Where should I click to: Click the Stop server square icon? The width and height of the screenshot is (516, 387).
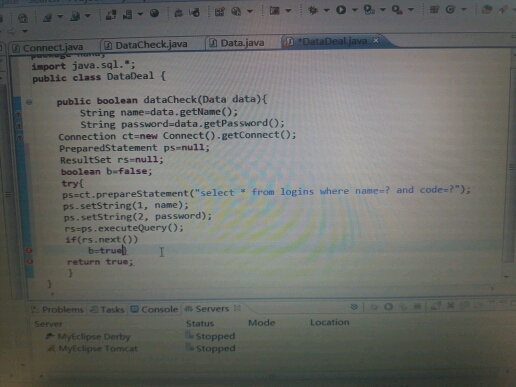417,306
